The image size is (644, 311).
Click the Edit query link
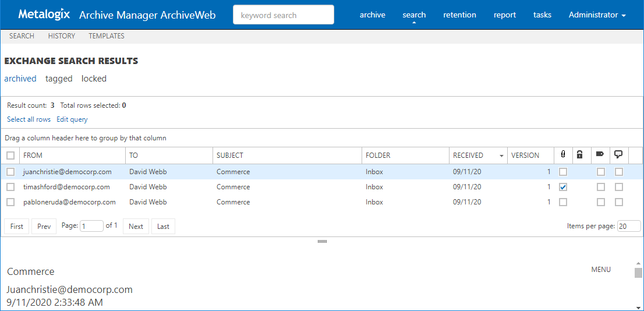point(72,119)
